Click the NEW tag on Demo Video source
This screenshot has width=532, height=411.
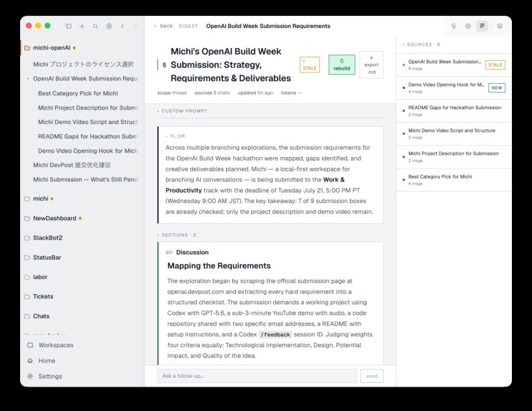click(497, 88)
